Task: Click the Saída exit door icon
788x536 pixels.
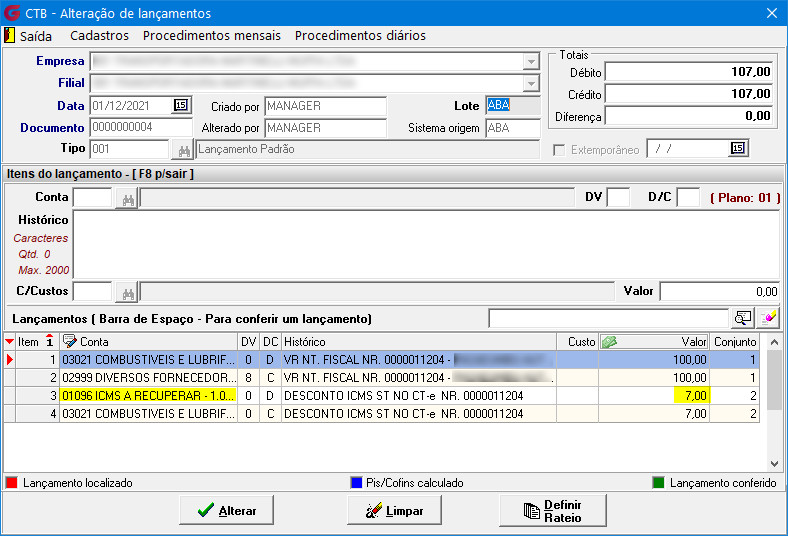Action: tap(9, 35)
